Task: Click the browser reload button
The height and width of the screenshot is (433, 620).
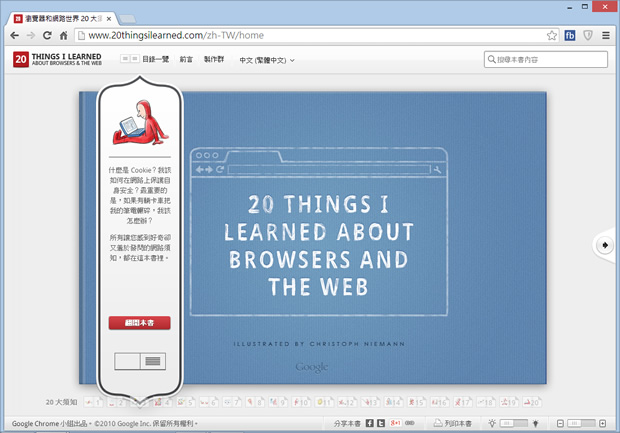Action: coord(43,35)
